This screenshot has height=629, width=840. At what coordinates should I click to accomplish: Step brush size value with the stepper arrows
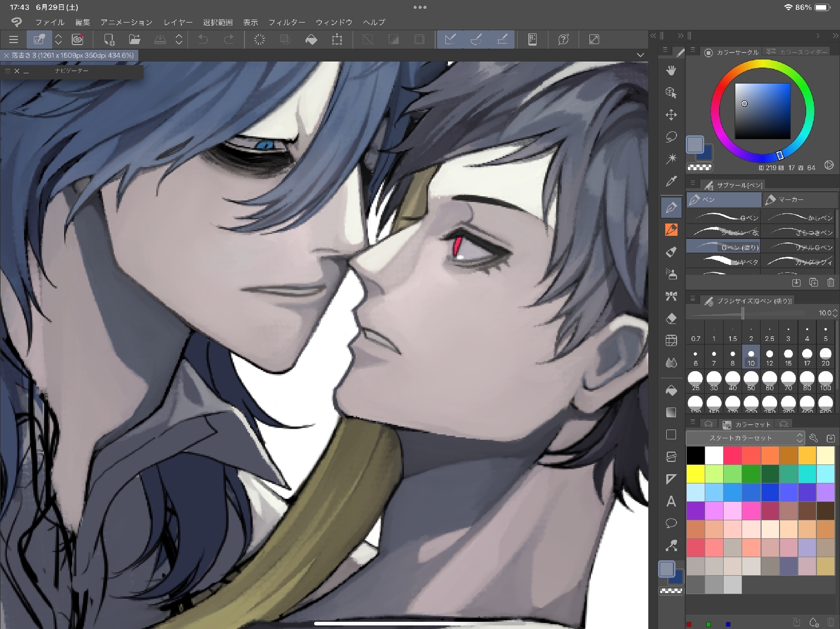point(835,313)
